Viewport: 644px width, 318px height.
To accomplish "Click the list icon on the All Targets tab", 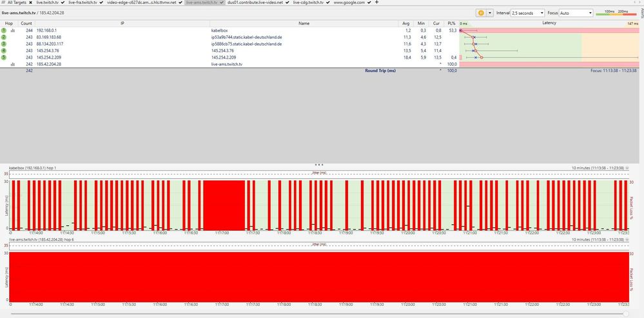I will click(4, 3).
